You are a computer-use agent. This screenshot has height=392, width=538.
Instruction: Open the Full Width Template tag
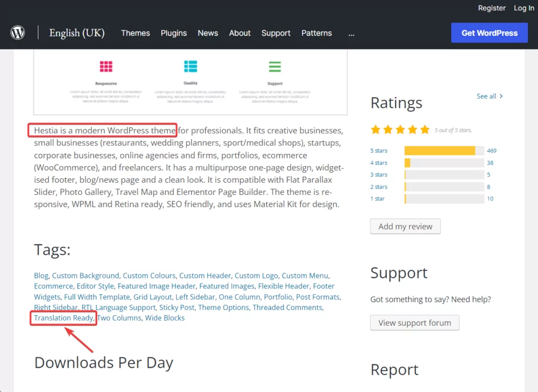click(97, 297)
